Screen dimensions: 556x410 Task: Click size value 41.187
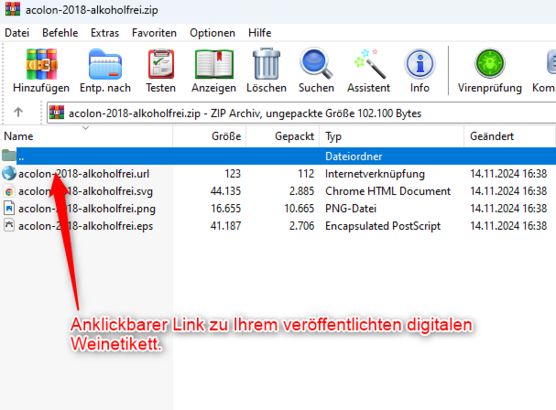click(x=226, y=226)
